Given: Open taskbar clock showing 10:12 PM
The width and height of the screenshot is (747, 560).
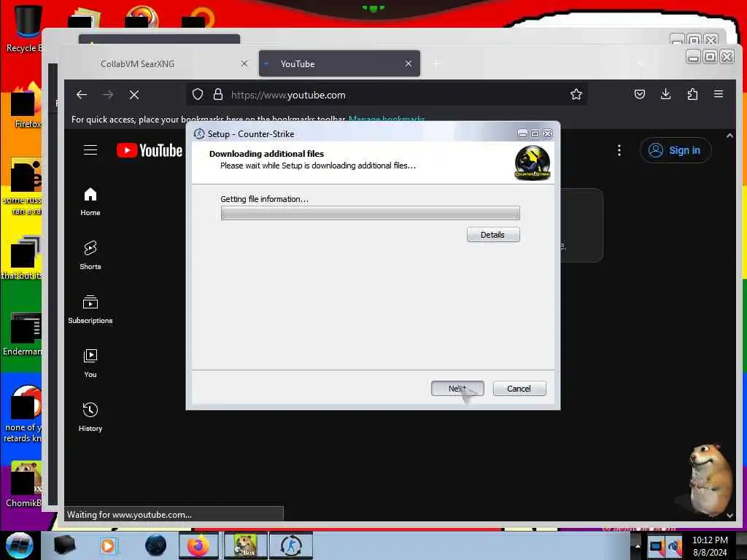Looking at the screenshot, I should 710,545.
